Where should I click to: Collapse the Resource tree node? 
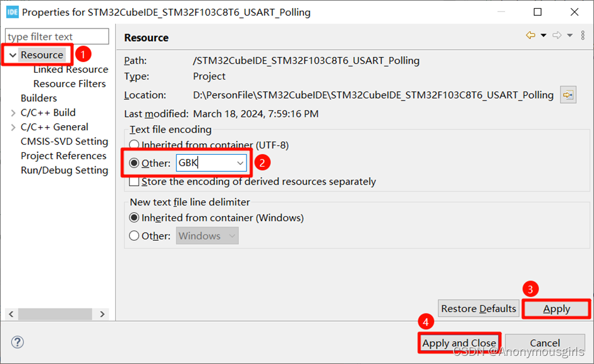click(x=13, y=56)
